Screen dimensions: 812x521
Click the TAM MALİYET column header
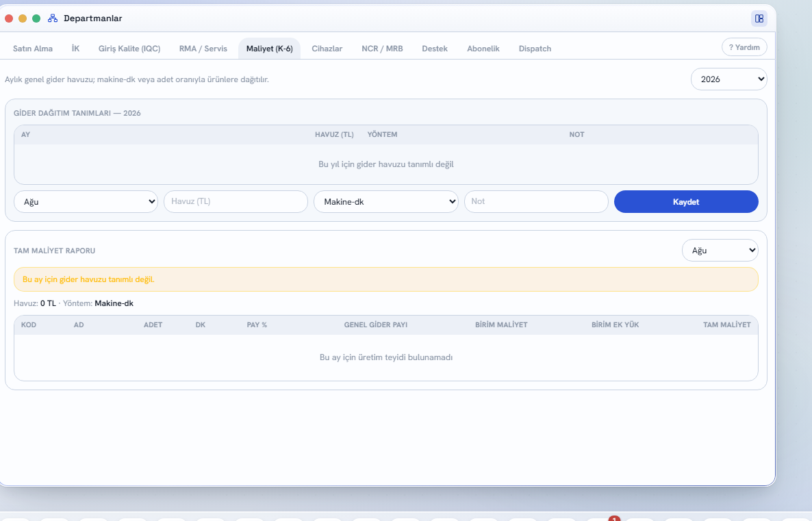726,325
